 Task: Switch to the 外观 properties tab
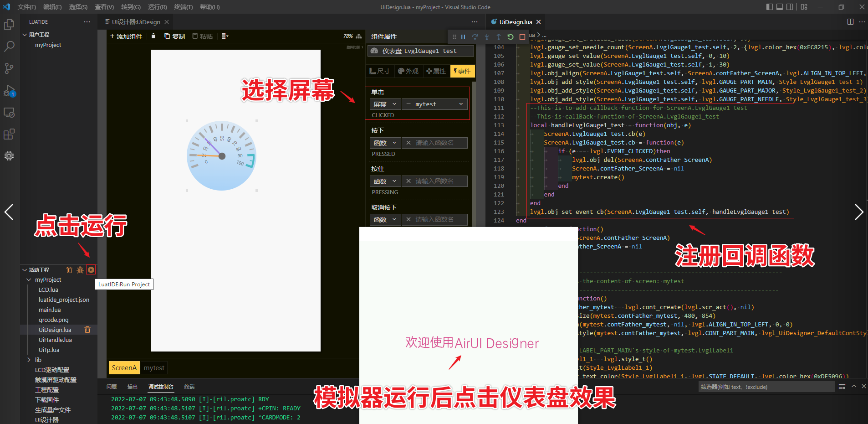[x=408, y=71]
